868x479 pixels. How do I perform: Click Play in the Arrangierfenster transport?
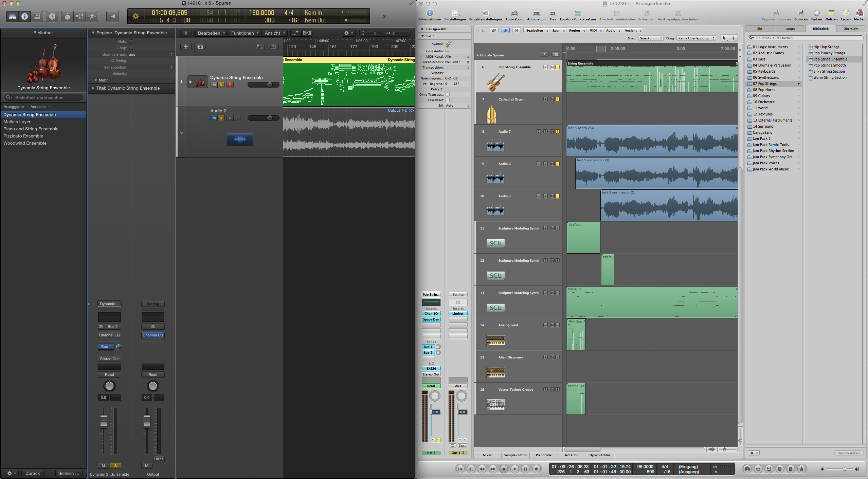514,469
